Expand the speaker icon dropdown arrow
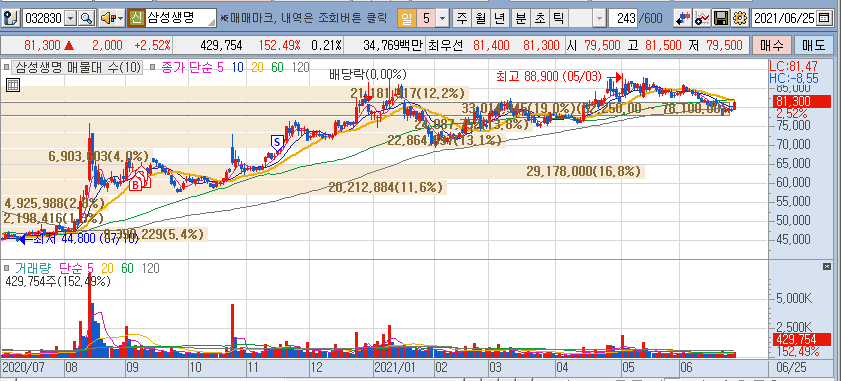 (x=121, y=19)
